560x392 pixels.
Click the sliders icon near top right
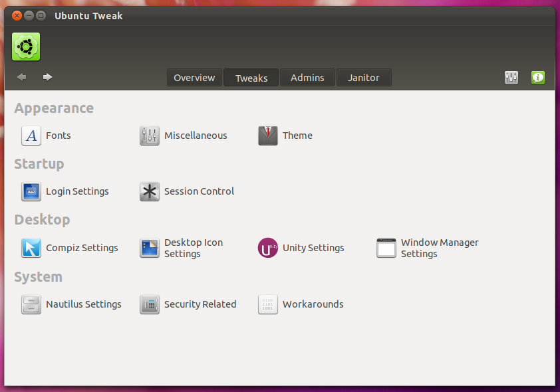[x=511, y=78]
